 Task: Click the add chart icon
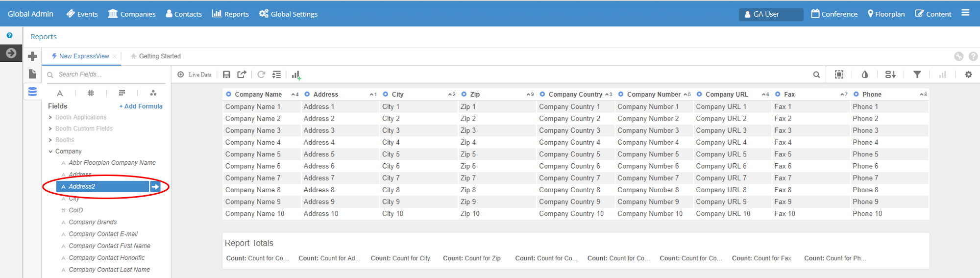click(296, 75)
